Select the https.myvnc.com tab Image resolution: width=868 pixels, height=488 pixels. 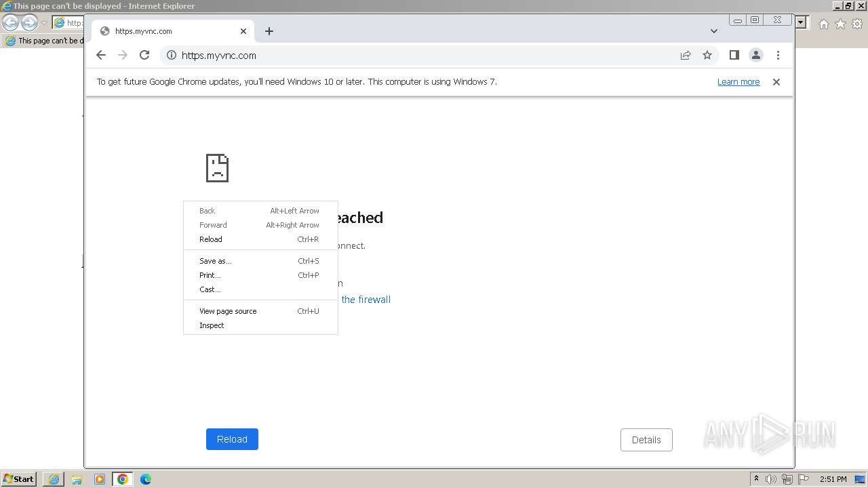(174, 31)
